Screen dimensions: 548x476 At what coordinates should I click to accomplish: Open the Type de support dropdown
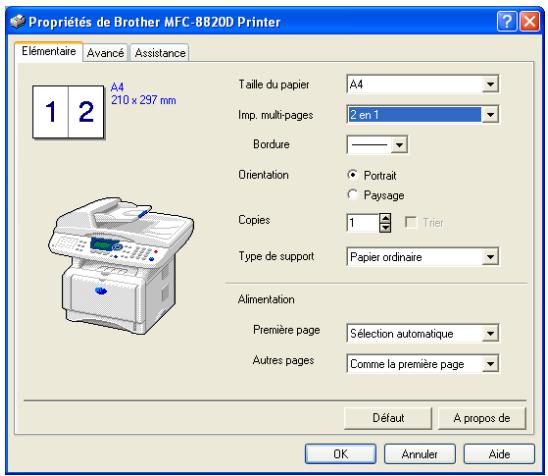point(423,257)
